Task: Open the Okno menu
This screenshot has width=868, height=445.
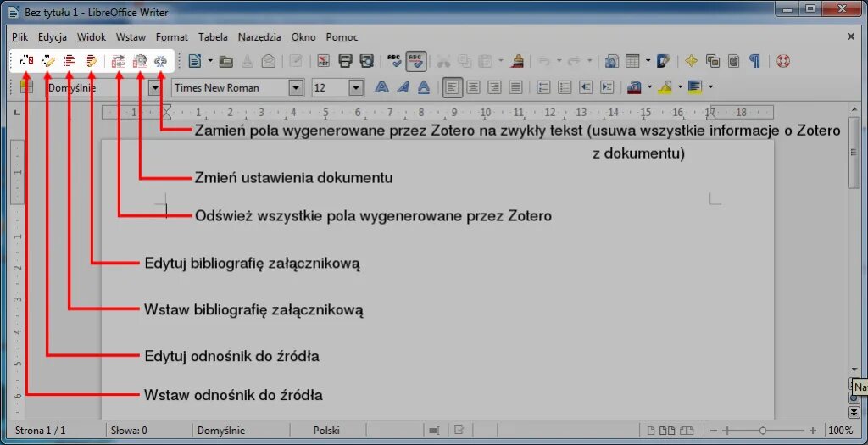Action: pos(303,37)
